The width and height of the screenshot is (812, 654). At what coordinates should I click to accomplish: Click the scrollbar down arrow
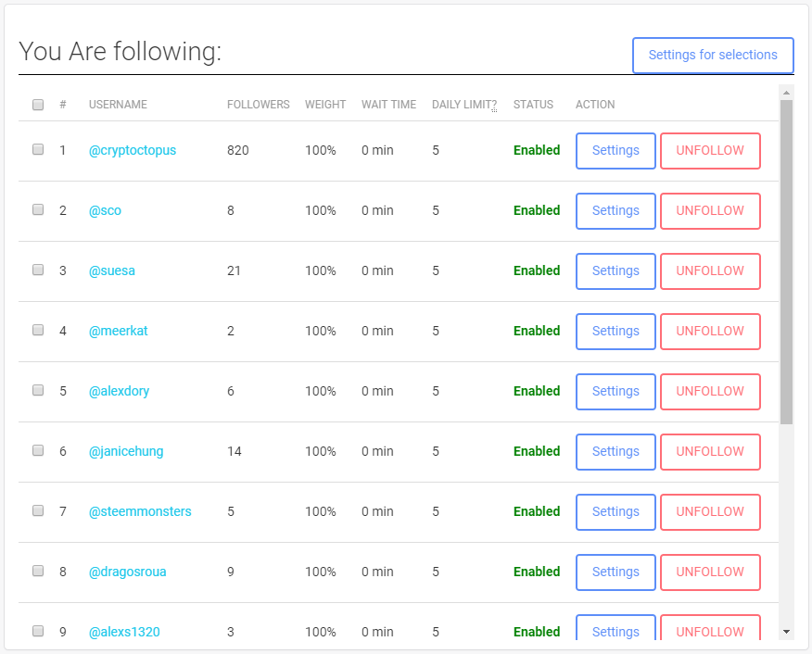tap(787, 631)
